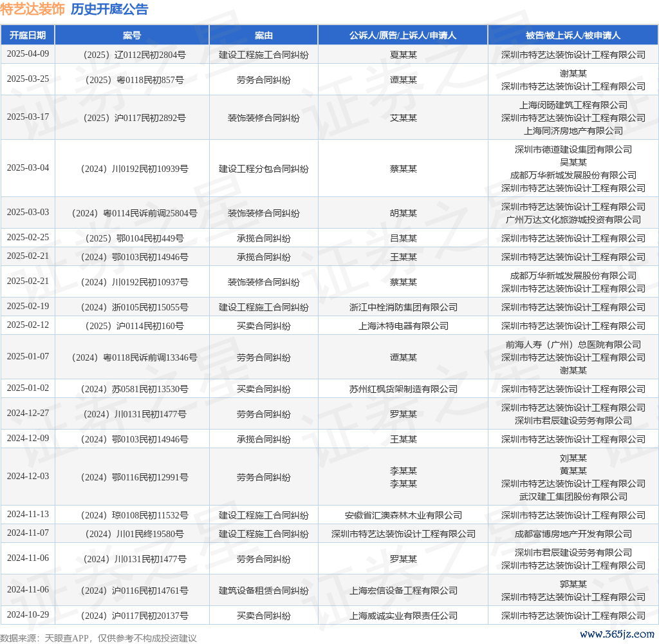Click the 案由 column header
This screenshot has width=659, height=644.
[x=263, y=35]
